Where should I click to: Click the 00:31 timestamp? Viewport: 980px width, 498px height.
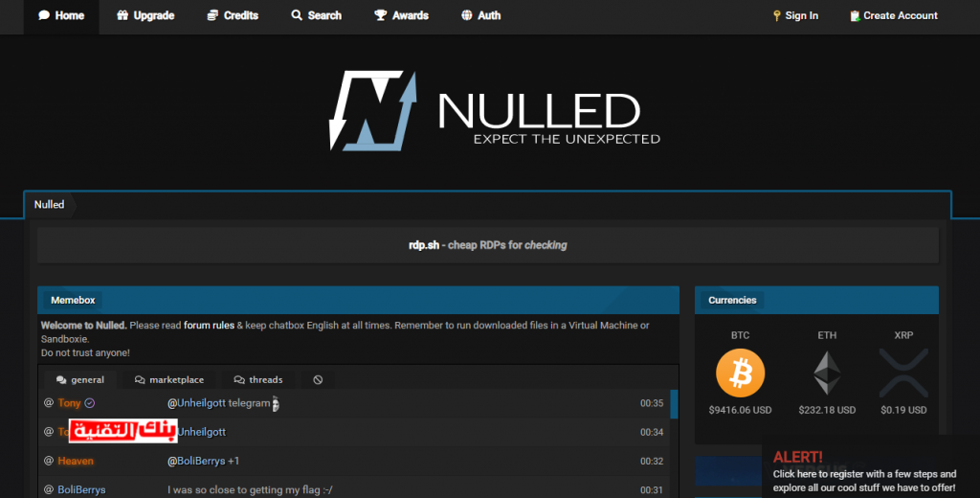pos(651,490)
